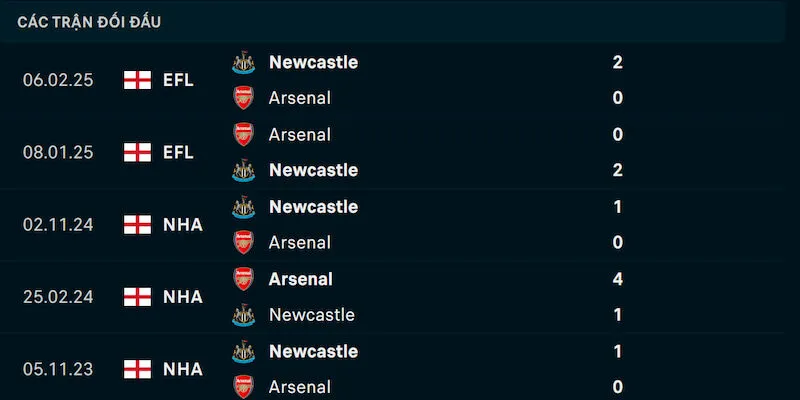The image size is (800, 400).
Task: Click England flag beside 02.11.24 NHA
Action: [x=137, y=225]
